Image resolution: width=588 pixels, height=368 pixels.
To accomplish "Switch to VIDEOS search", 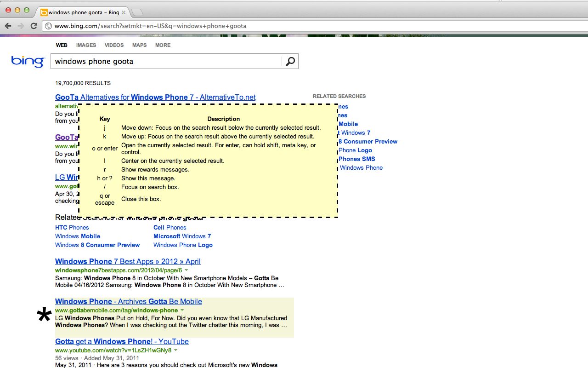I will [114, 45].
